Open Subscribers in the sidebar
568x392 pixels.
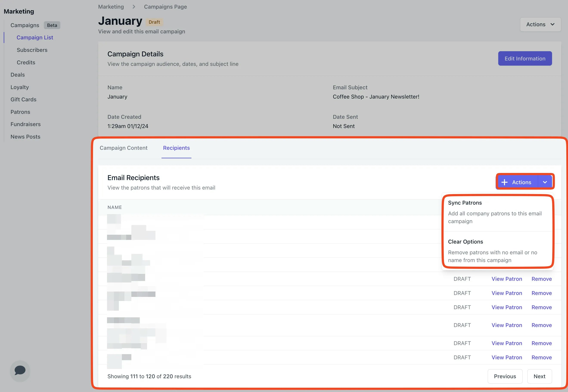[32, 50]
